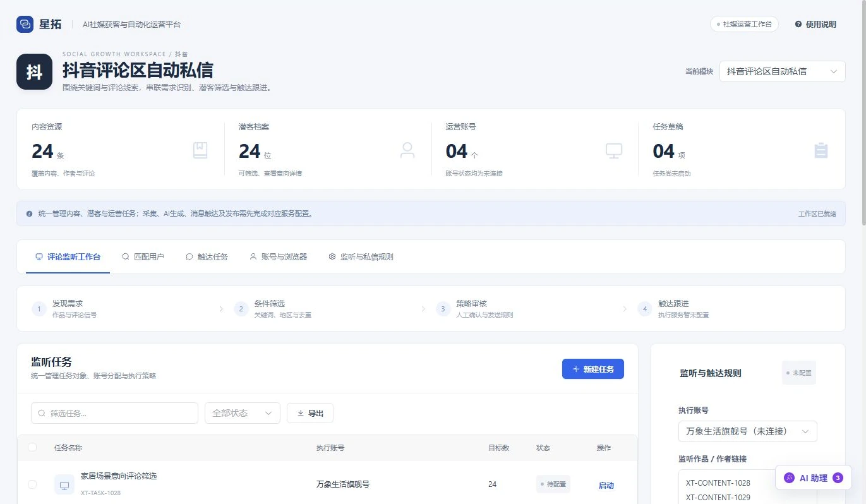Open the 全部状态 filter dropdown
This screenshot has width=866, height=504.
(243, 413)
